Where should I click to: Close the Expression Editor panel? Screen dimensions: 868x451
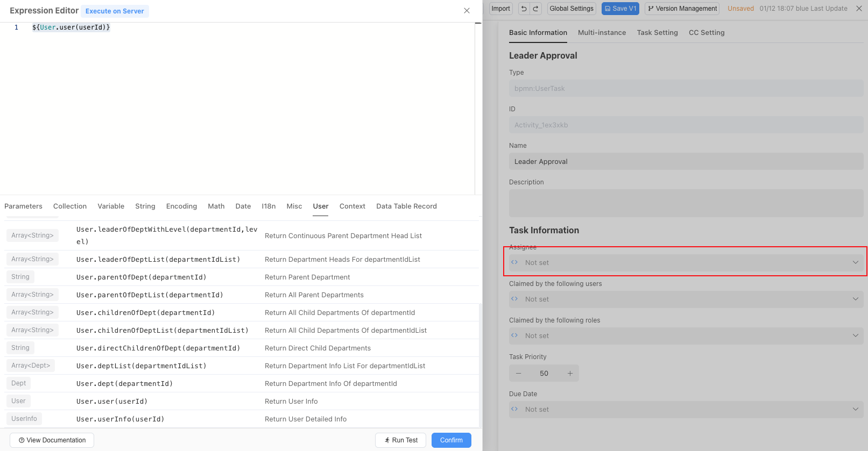point(467,11)
